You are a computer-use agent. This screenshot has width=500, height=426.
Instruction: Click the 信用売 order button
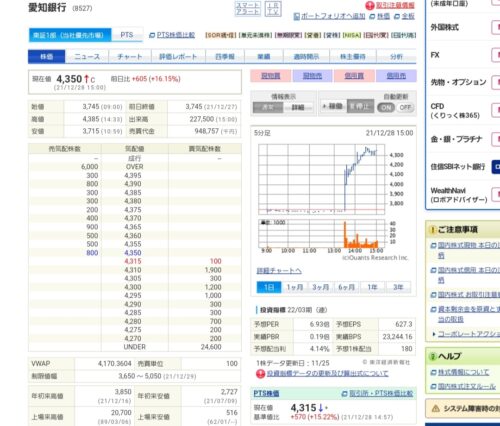pos(396,76)
